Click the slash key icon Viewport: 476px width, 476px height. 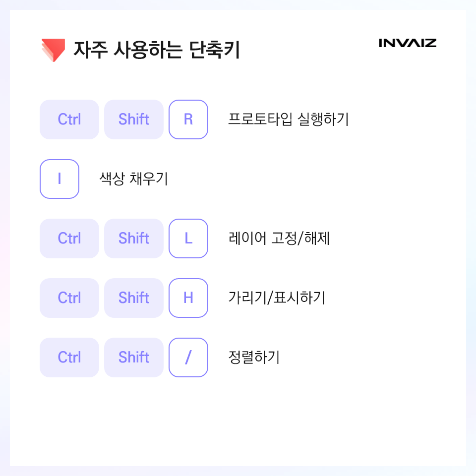188,357
